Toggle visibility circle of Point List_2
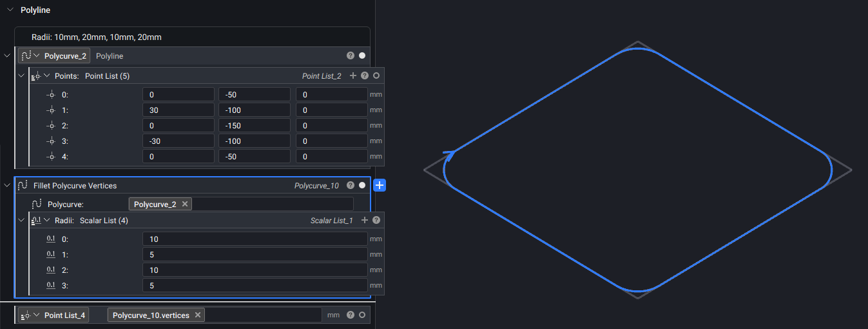 click(x=376, y=76)
